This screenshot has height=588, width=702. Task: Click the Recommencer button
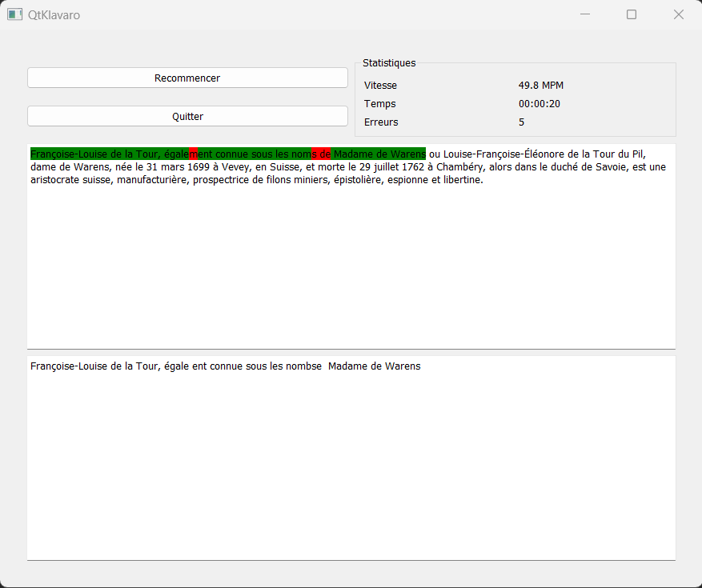click(x=187, y=78)
